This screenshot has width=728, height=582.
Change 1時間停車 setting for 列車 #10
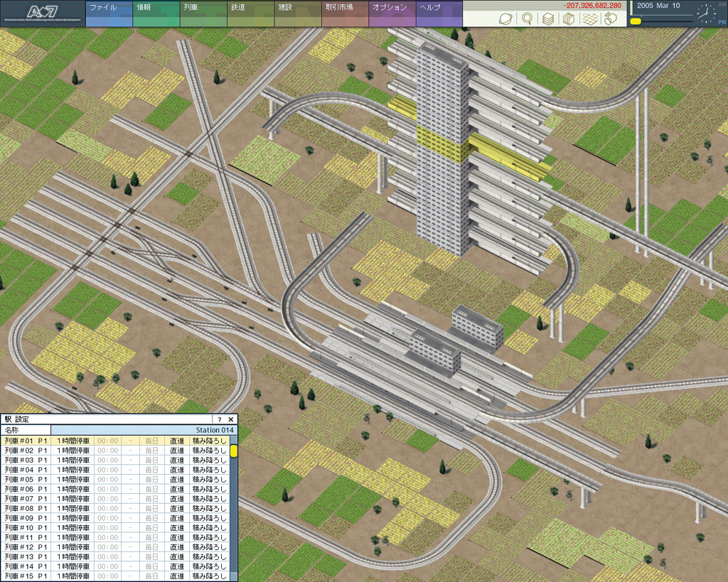pos(73,528)
